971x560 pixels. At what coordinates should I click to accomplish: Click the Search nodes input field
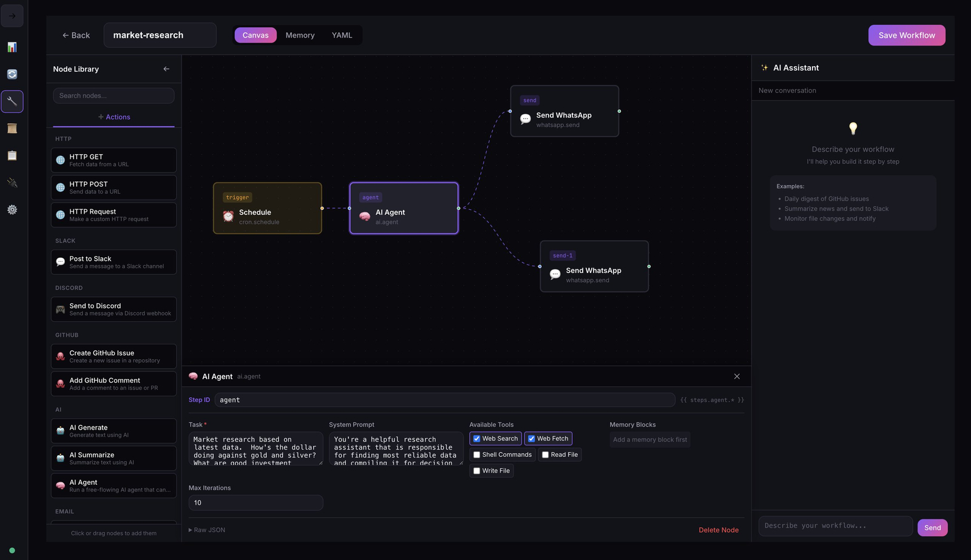click(x=113, y=96)
